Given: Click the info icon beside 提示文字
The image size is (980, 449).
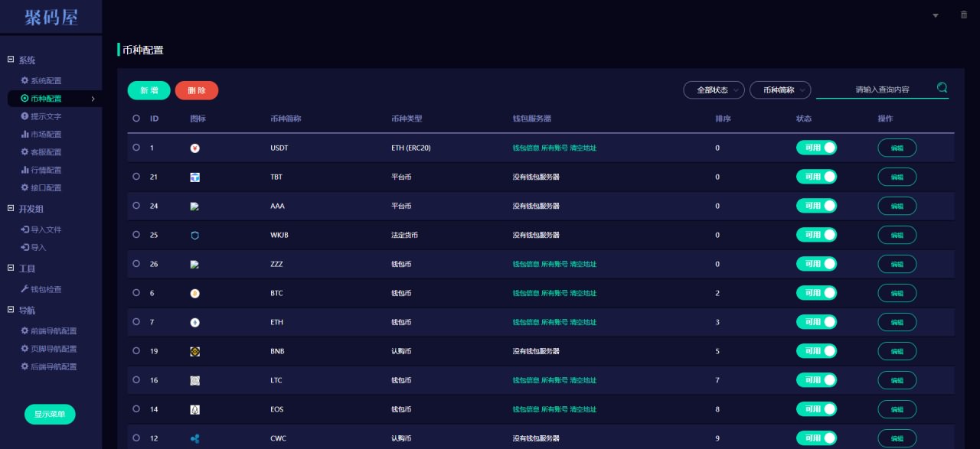Looking at the screenshot, I should [24, 116].
